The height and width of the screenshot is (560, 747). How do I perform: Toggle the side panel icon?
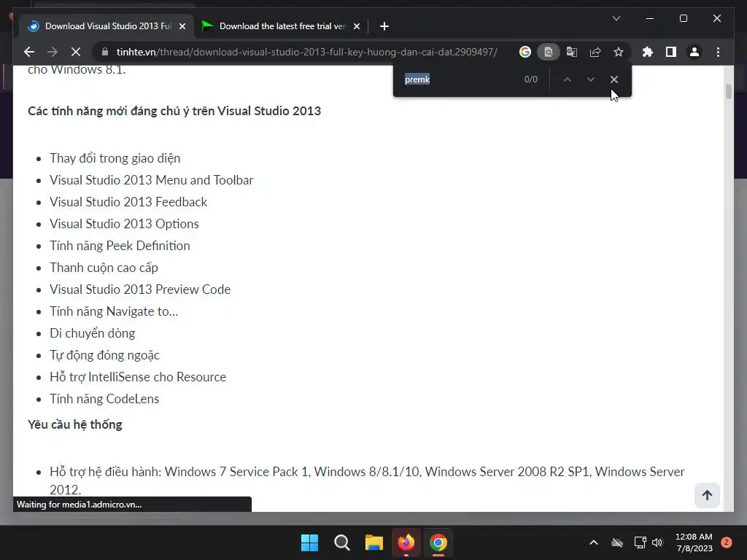[671, 52]
